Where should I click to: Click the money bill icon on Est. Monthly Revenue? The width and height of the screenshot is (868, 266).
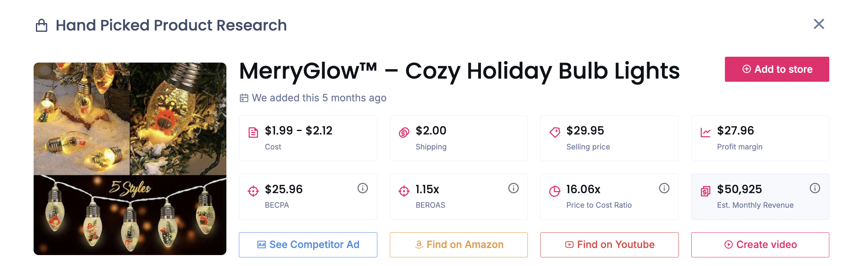(705, 191)
